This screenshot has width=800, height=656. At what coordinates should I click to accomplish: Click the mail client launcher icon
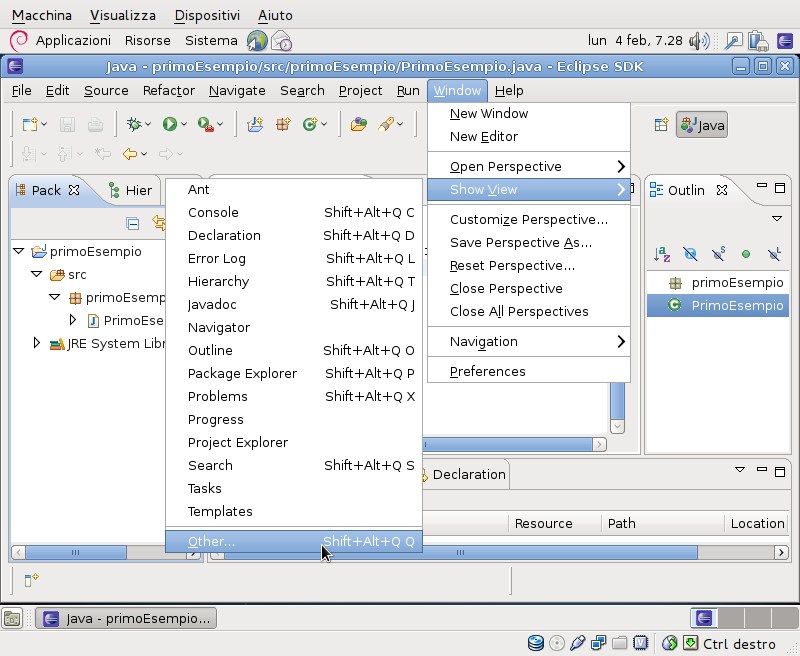tap(281, 41)
